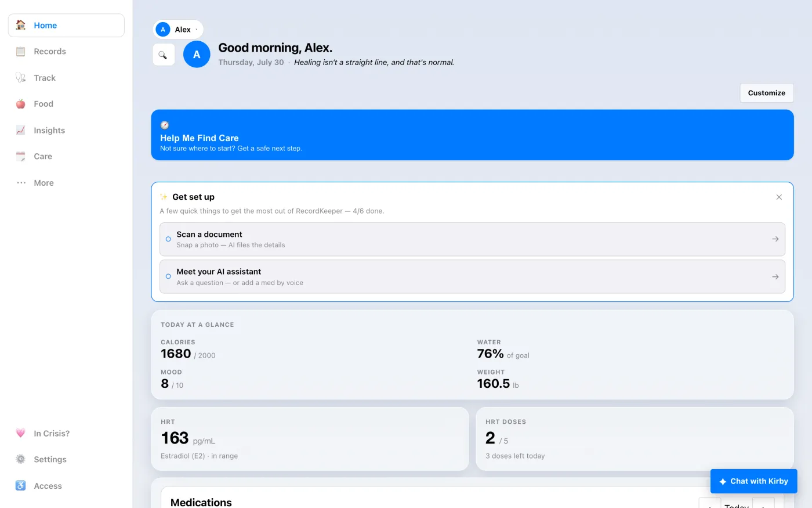The width and height of the screenshot is (812, 508).
Task: Click the 3 doses left today text
Action: click(x=515, y=456)
